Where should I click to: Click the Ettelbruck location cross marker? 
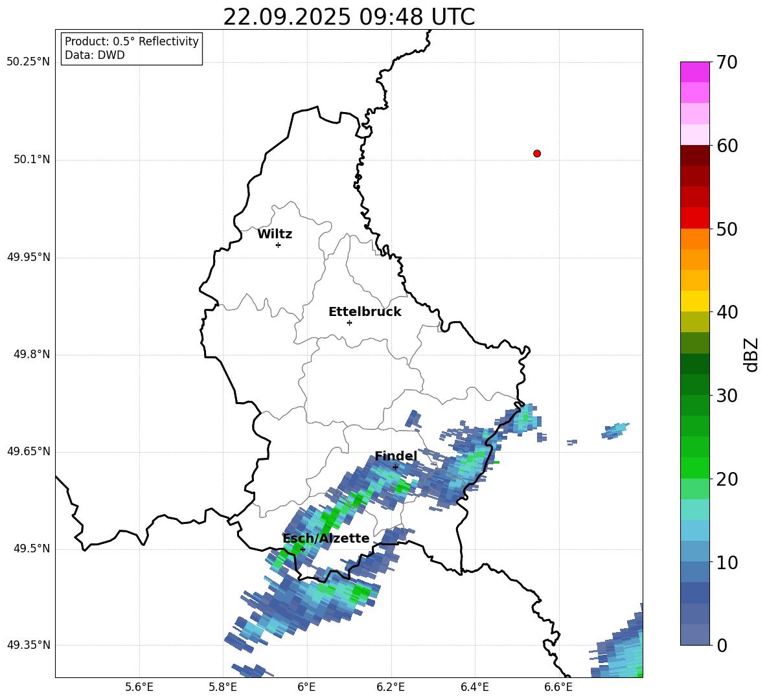tap(349, 322)
